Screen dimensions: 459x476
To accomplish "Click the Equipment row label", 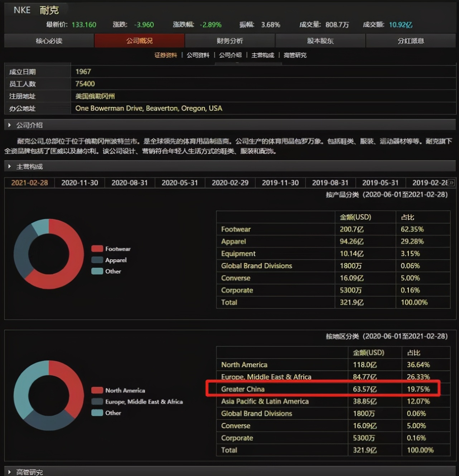I will click(238, 254).
